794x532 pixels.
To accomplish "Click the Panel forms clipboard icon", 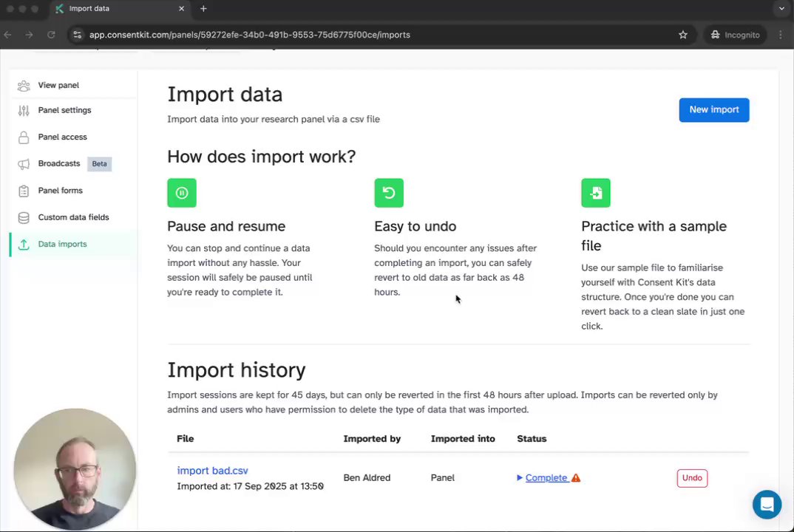I will coord(24,191).
